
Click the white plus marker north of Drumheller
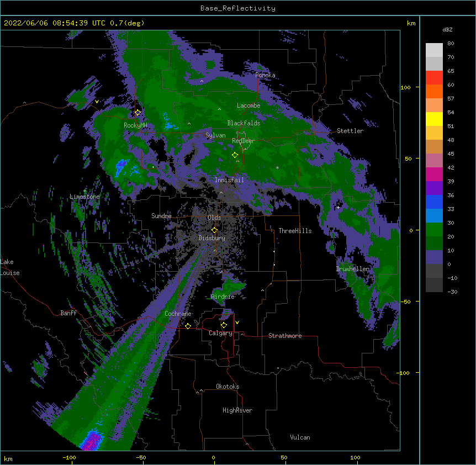(338, 207)
